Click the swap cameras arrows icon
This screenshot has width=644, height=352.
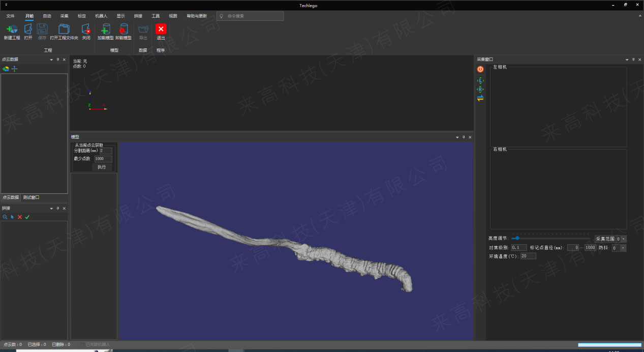[480, 98]
